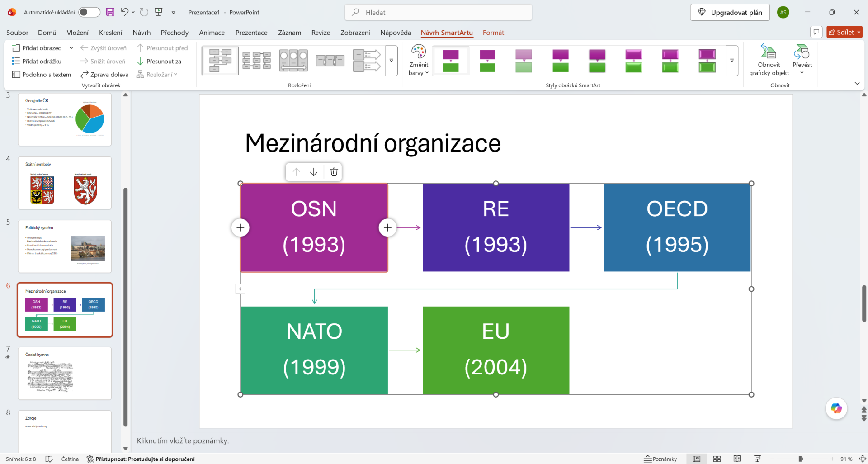Switch to Normal view icon

[x=697, y=459]
